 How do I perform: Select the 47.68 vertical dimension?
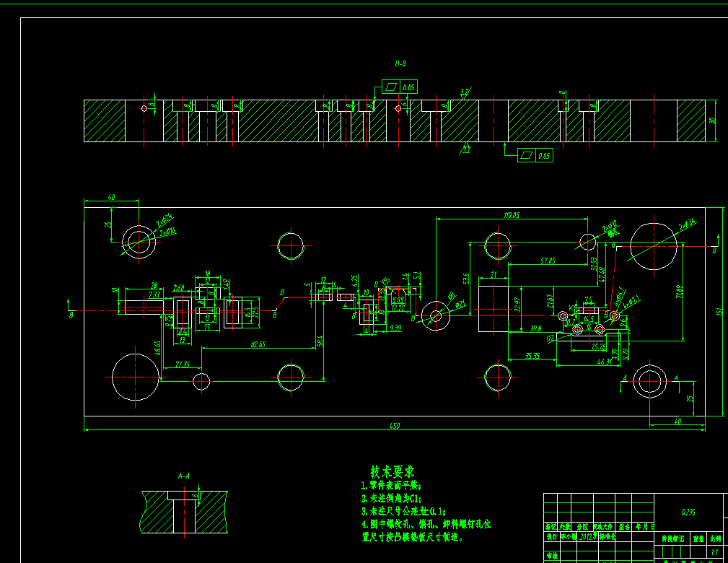(602, 274)
